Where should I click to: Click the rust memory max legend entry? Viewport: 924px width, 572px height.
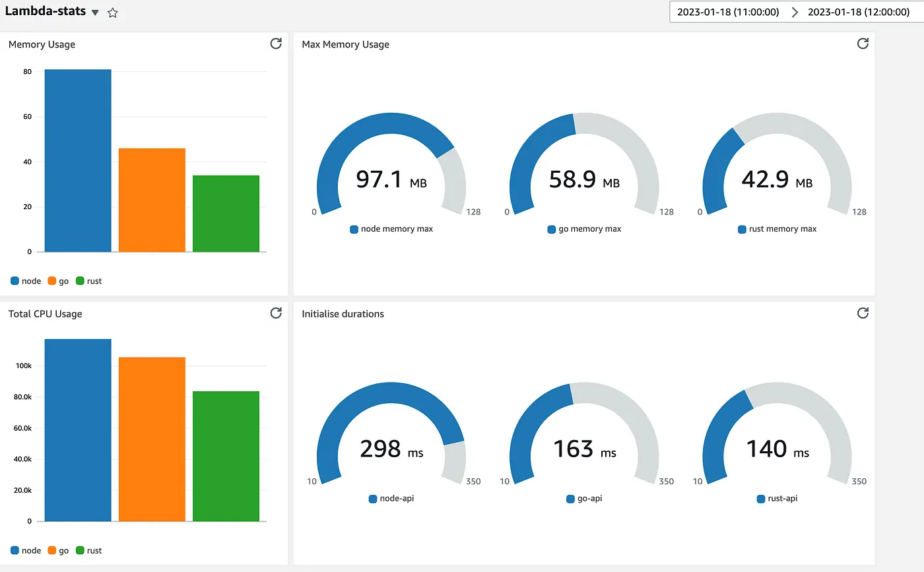[x=777, y=229]
